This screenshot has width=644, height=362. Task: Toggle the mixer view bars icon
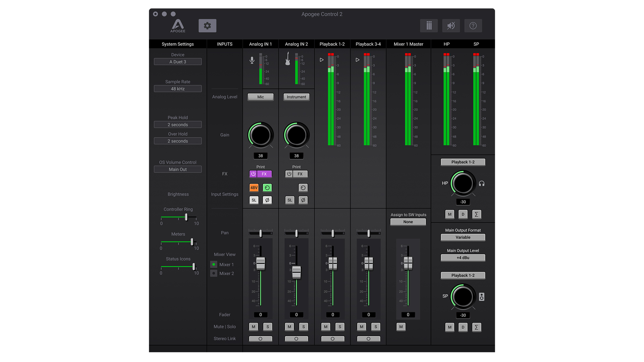click(429, 25)
